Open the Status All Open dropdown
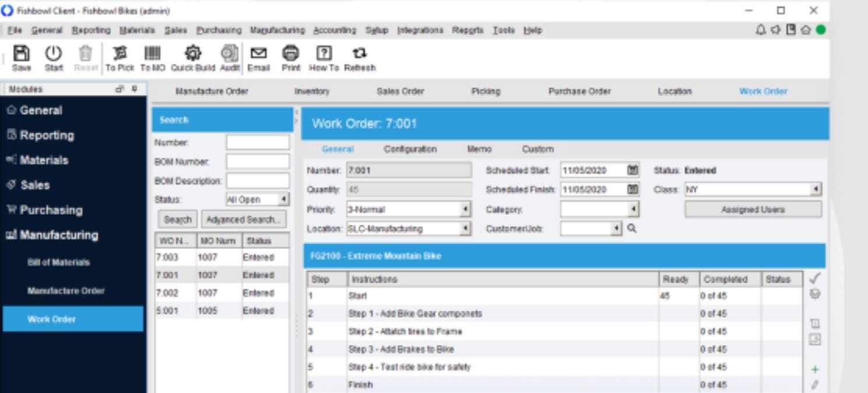868x393 pixels. pyautogui.click(x=284, y=199)
